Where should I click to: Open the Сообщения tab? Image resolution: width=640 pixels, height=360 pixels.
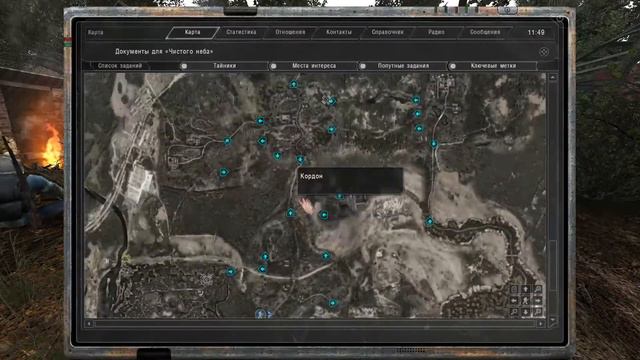[485, 32]
